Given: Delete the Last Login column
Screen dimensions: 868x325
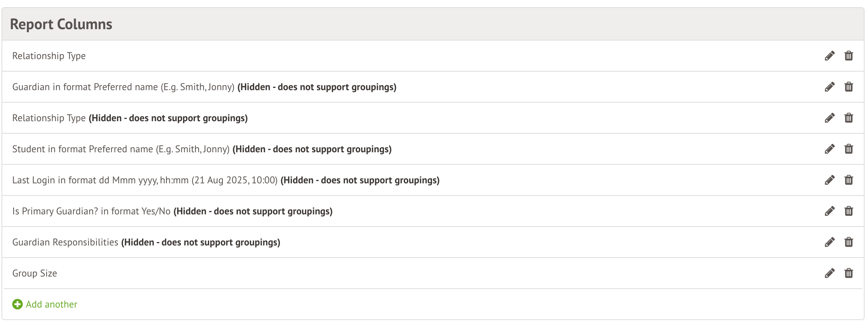Looking at the screenshot, I should coord(849,180).
